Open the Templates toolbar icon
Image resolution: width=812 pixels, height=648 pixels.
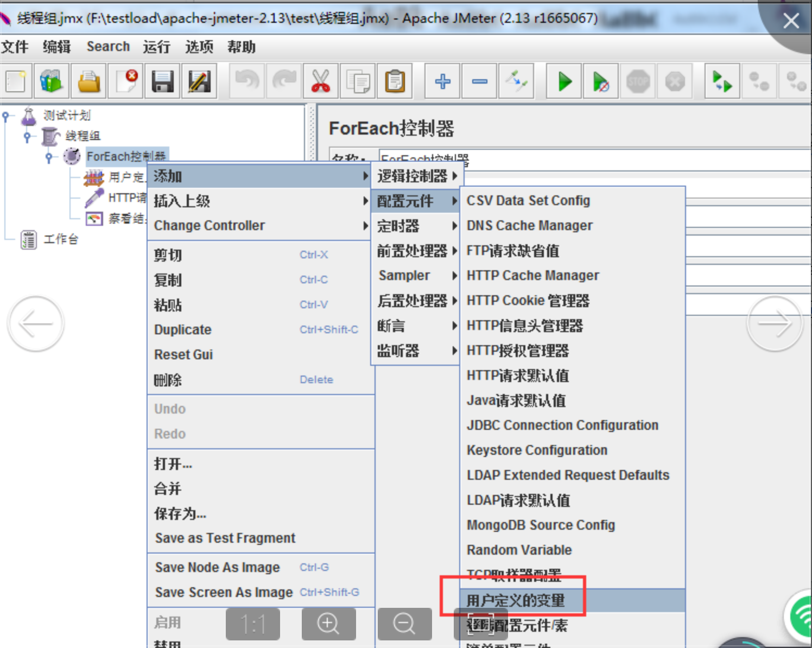point(52,81)
